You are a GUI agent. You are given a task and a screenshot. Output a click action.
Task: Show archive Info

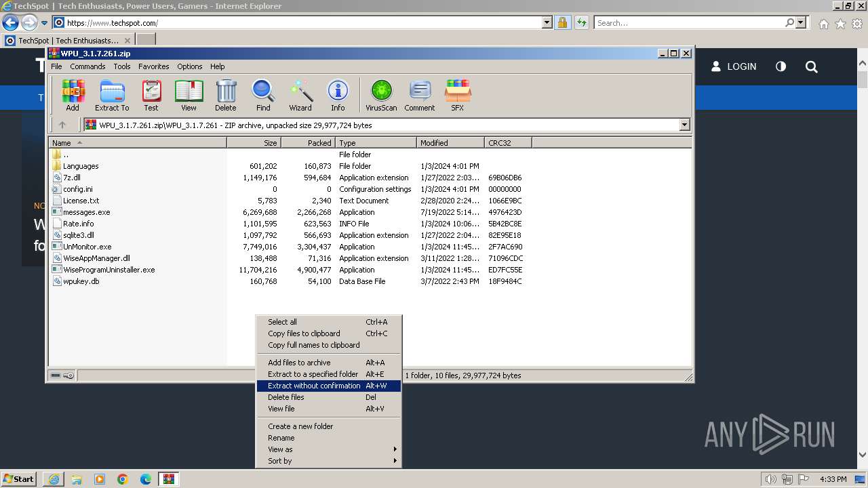tap(338, 95)
